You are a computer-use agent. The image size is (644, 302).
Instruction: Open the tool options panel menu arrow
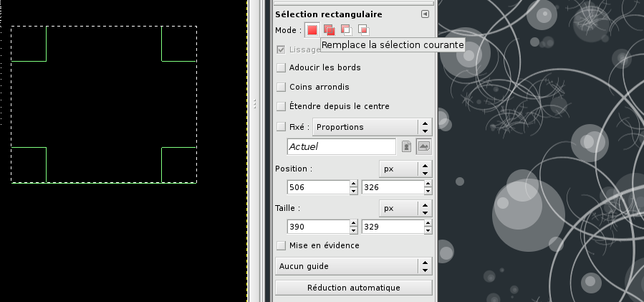coord(425,14)
